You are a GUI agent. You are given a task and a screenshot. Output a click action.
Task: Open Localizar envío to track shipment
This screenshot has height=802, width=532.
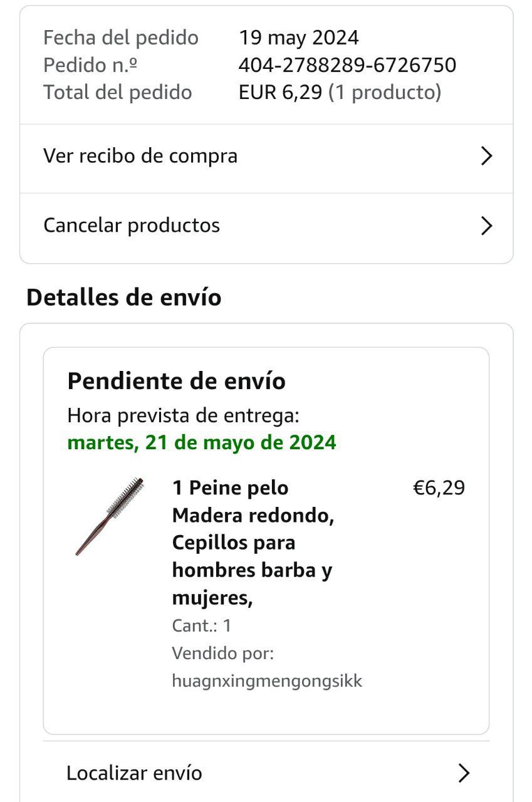(266, 773)
